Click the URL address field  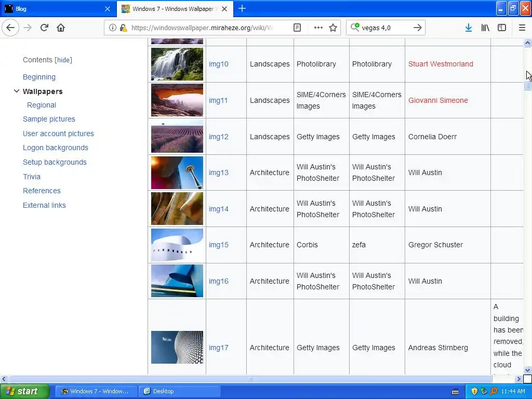coord(202,28)
